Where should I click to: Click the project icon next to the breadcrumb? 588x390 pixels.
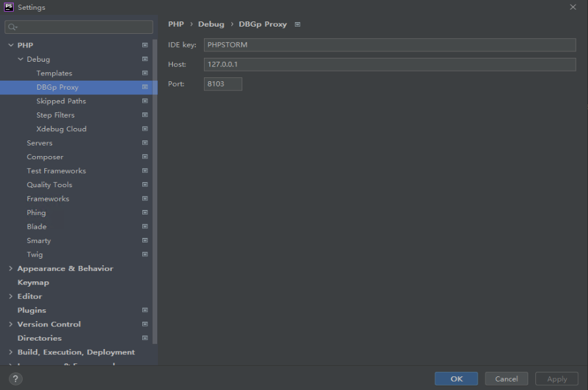(x=298, y=25)
